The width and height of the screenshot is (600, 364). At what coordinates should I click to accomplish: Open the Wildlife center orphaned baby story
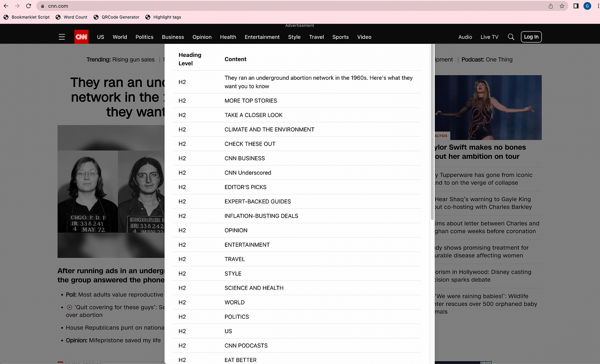point(486,304)
